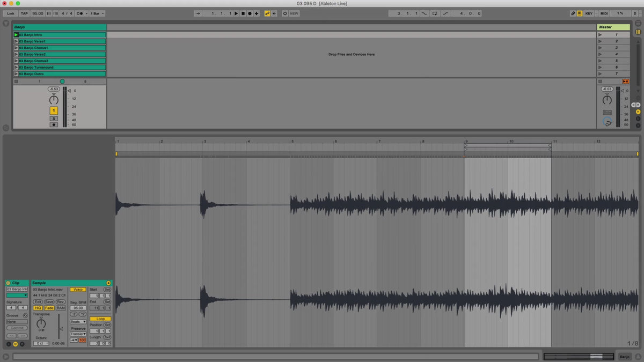Click the clip gain slider
This screenshot has width=644, height=362.
(x=60, y=328)
